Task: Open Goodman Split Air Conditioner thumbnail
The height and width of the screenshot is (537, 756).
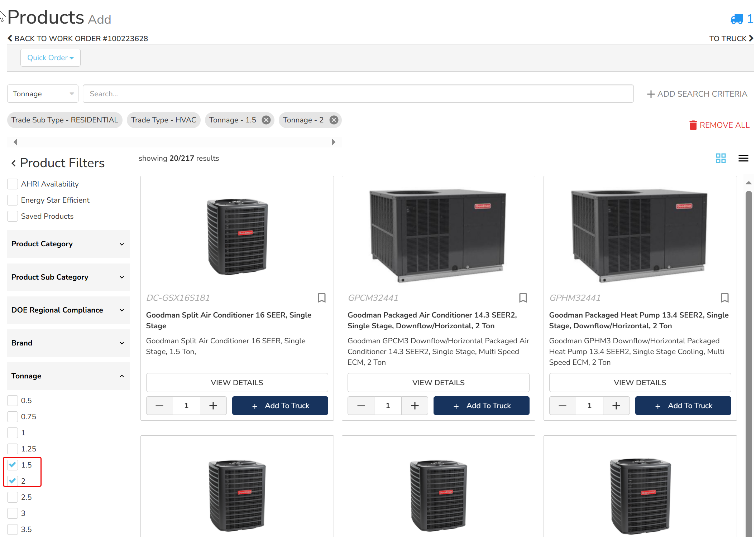Action: (x=237, y=237)
